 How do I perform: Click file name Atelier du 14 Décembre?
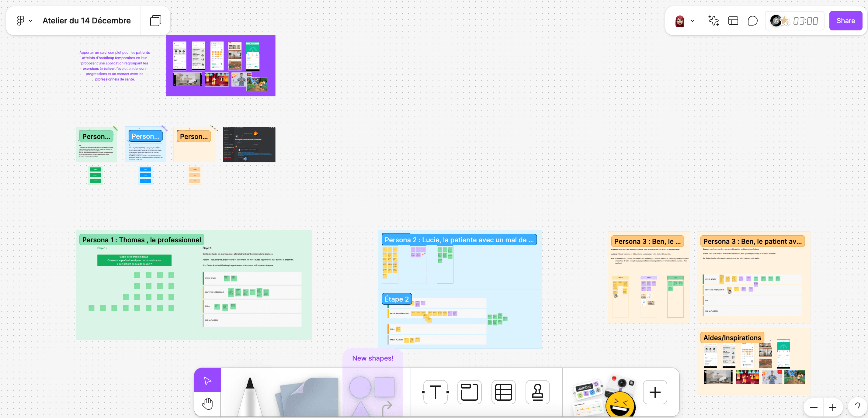point(87,21)
